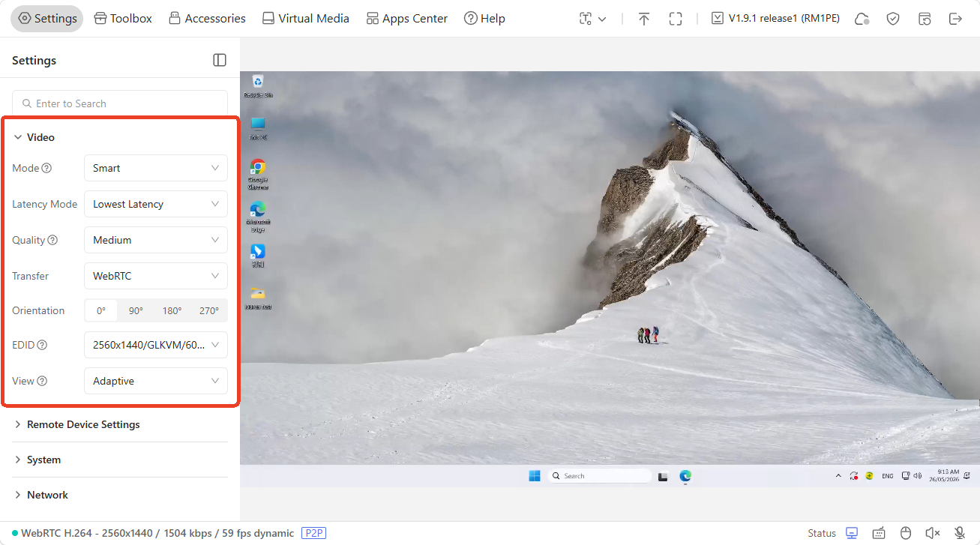Open the Quality dropdown showing Medium
The width and height of the screenshot is (980, 545).
coord(156,240)
